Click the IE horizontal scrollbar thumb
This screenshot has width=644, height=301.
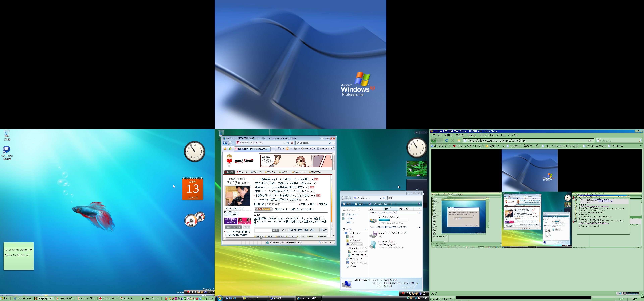pos(261,238)
